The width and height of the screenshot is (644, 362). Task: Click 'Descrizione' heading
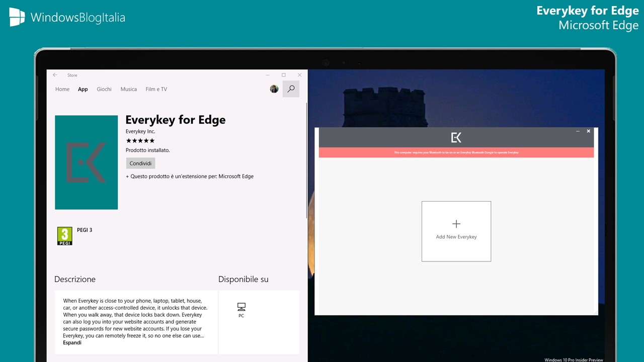point(75,279)
